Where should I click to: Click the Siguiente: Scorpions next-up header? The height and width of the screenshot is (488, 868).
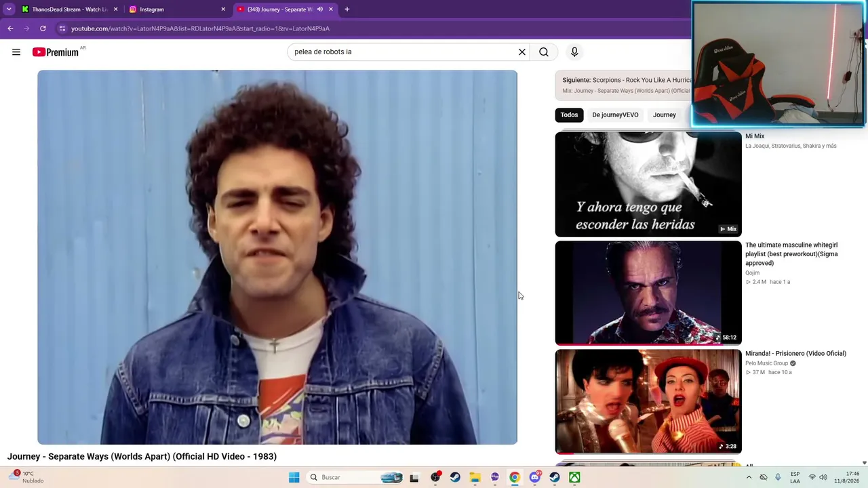[627, 80]
